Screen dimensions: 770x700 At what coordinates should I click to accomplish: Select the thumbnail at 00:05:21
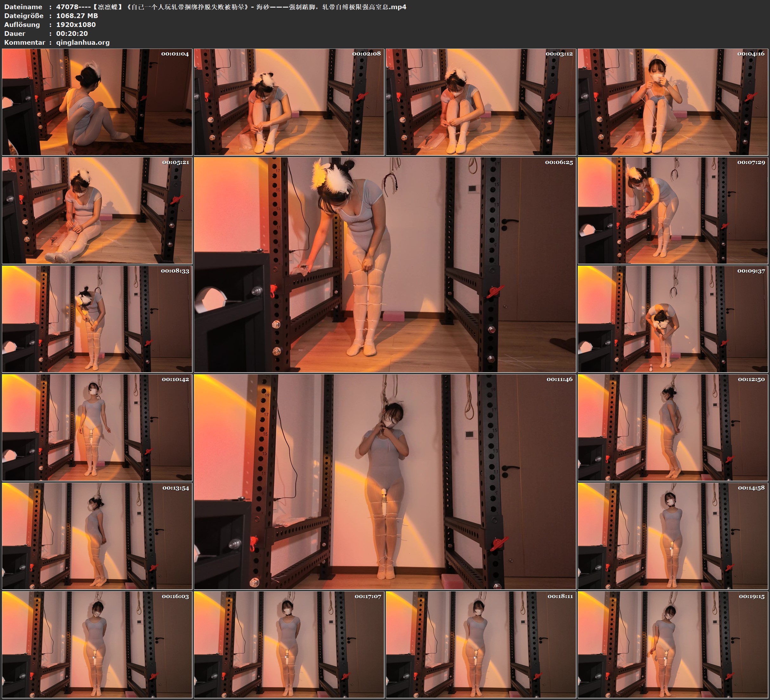click(x=97, y=210)
